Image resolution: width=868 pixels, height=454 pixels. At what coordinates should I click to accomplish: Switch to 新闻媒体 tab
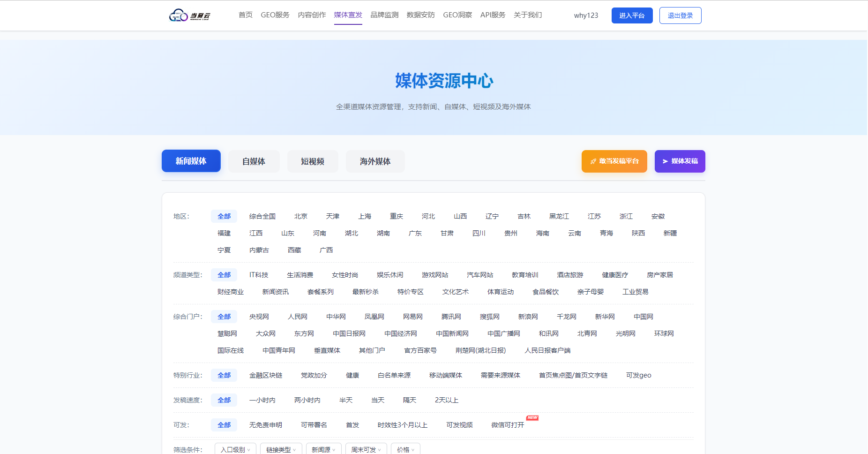(191, 161)
